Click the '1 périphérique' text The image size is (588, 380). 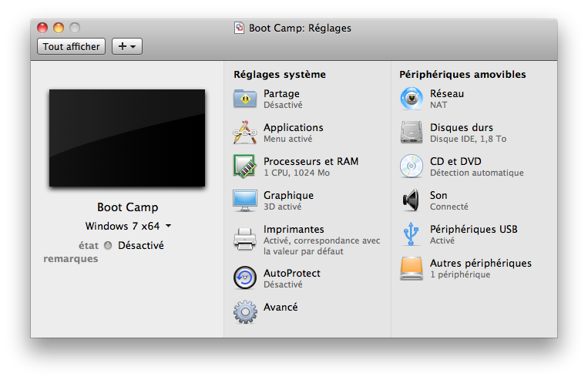pyautogui.click(x=460, y=274)
